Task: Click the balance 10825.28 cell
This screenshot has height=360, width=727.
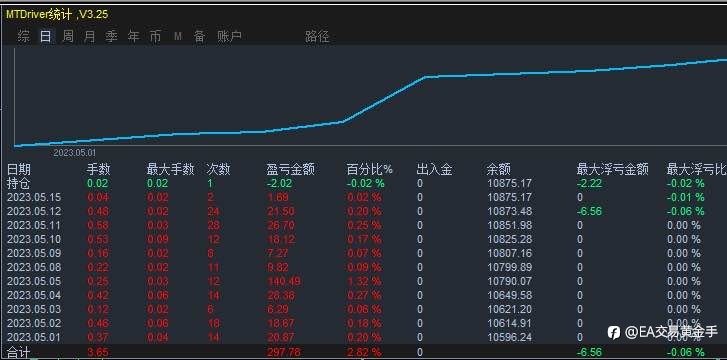Action: [x=510, y=239]
